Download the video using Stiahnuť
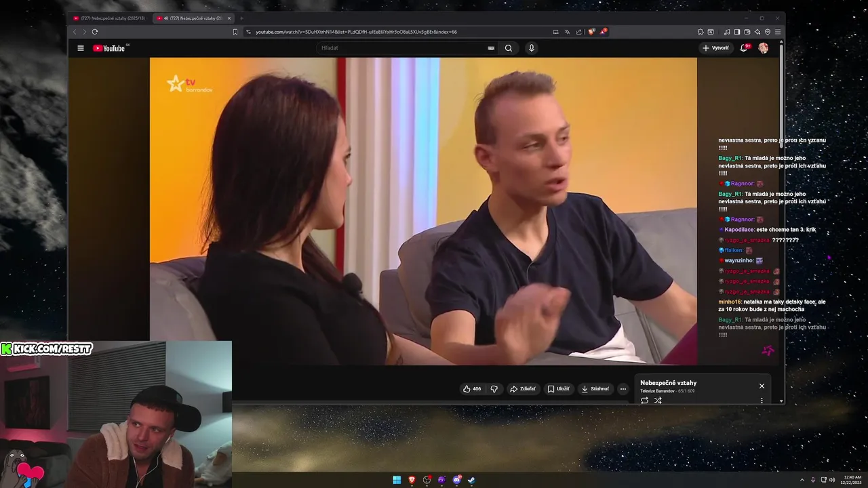 tap(596, 389)
